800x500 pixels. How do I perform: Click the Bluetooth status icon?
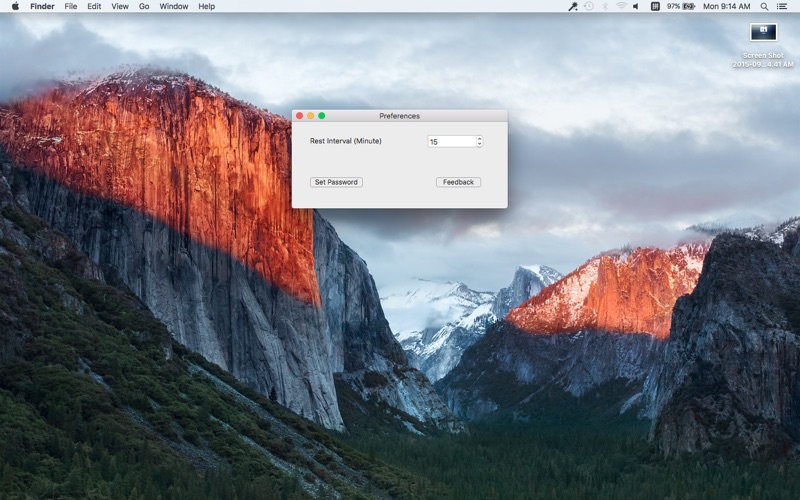[x=605, y=6]
